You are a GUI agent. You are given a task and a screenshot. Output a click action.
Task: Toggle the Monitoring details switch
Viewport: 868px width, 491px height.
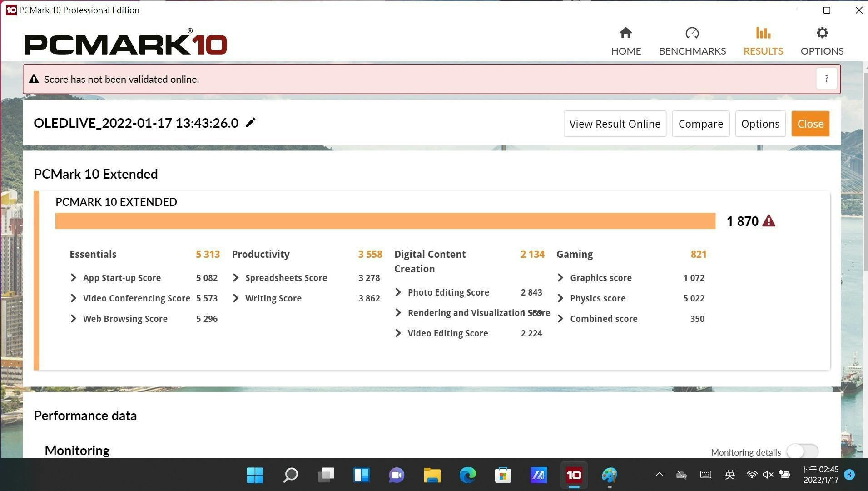tap(803, 452)
